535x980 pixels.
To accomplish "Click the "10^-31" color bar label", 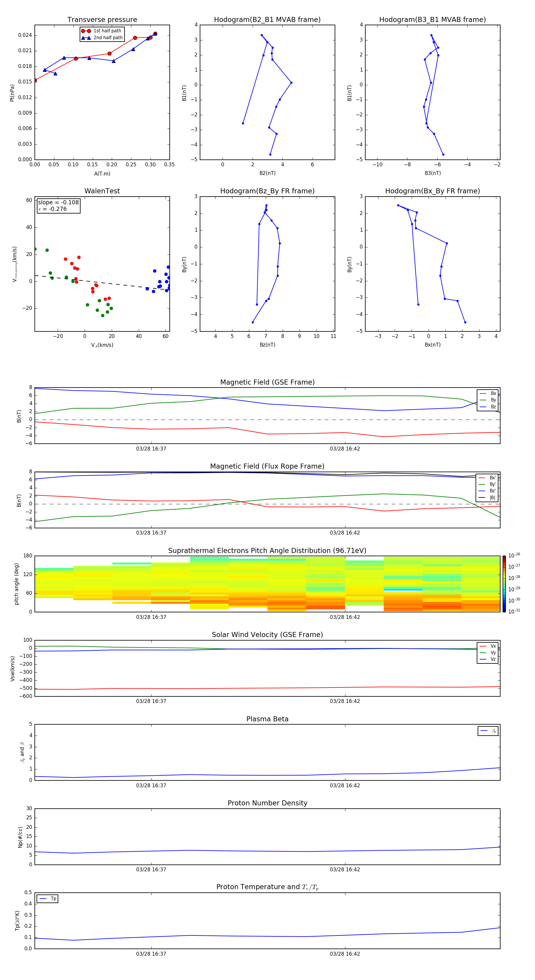I will point(514,611).
